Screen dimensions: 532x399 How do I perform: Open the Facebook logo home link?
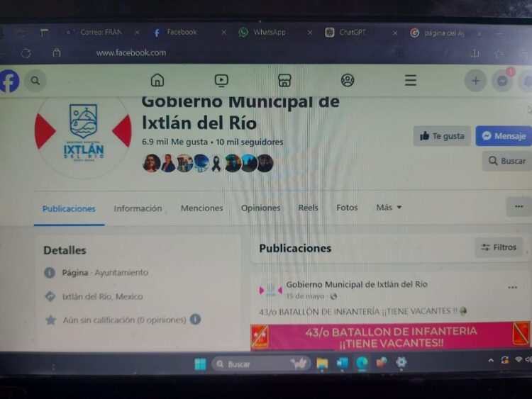tap(9, 81)
